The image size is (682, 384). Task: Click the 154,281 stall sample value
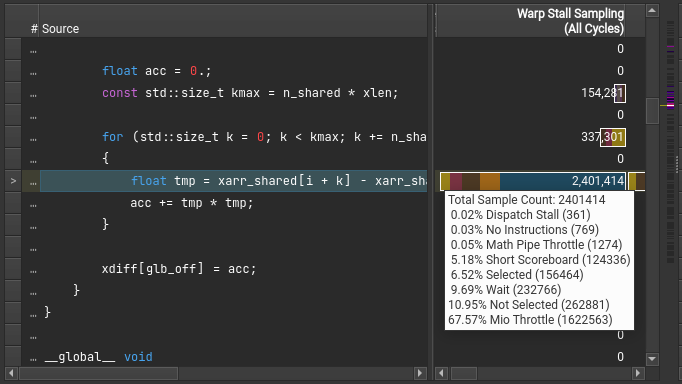pos(603,93)
